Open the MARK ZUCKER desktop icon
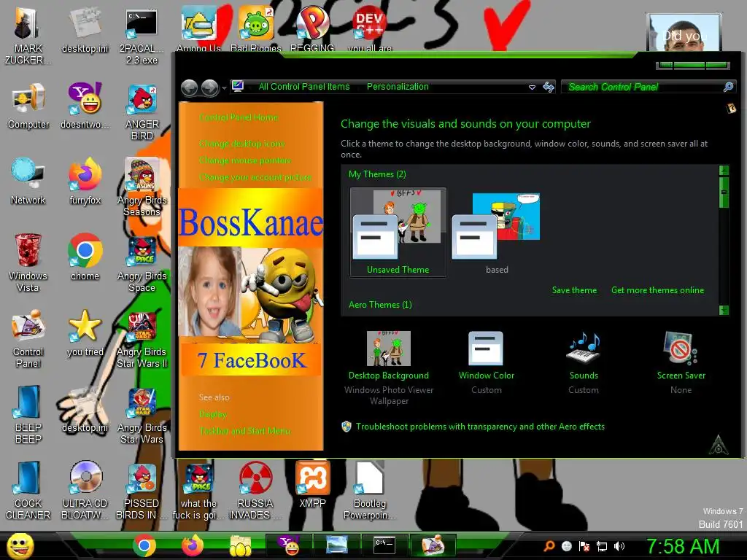747x560 pixels. point(28,36)
